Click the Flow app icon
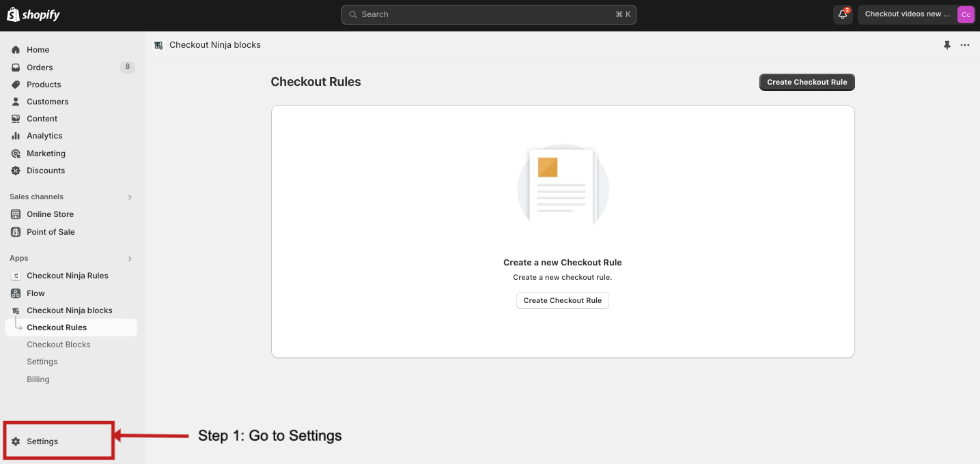 [16, 293]
